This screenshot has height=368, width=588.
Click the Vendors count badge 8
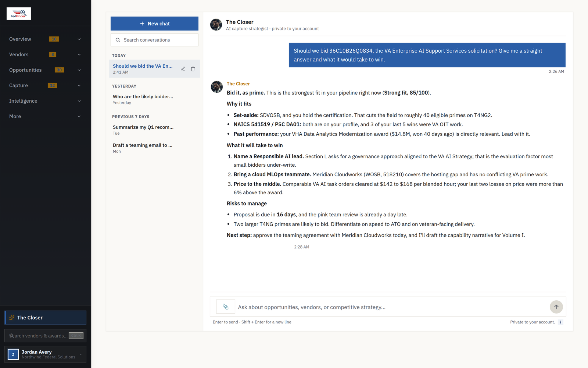53,54
